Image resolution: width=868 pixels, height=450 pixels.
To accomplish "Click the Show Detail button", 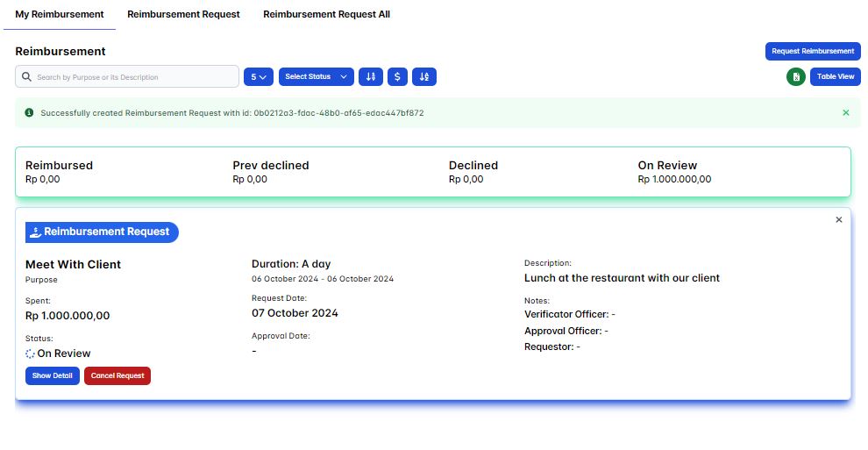I will point(53,375).
